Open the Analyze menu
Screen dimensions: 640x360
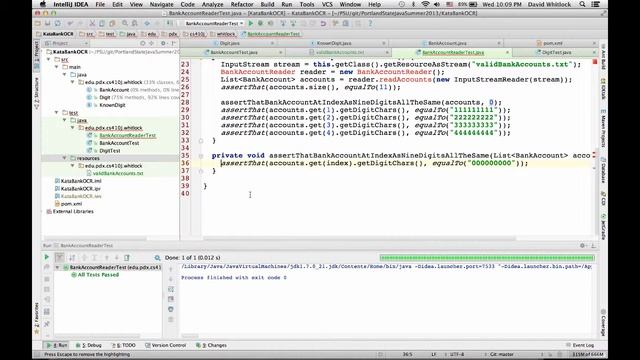(x=212, y=4)
